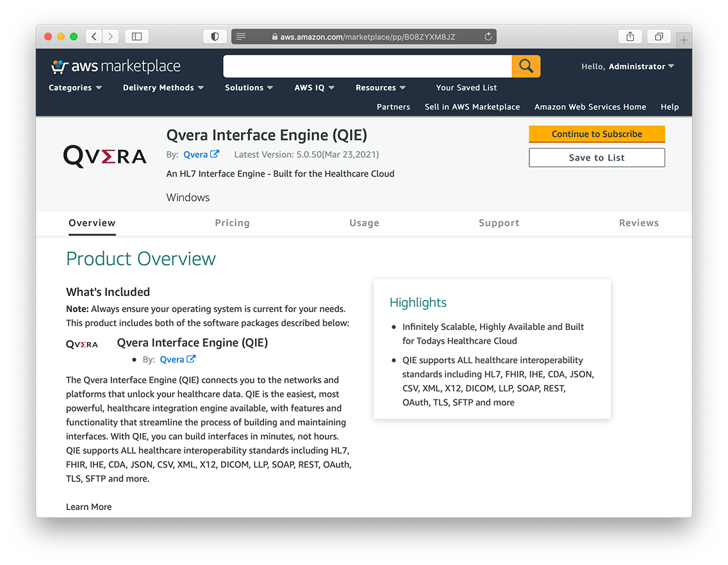Switch to the Usage tab
728x565 pixels.
tap(365, 223)
